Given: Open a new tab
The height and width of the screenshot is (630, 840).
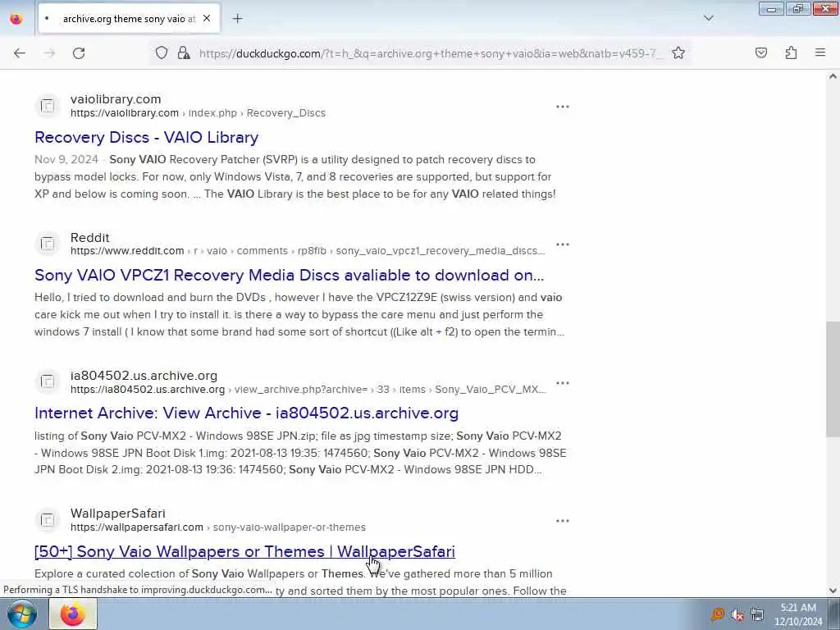Looking at the screenshot, I should (x=237, y=19).
